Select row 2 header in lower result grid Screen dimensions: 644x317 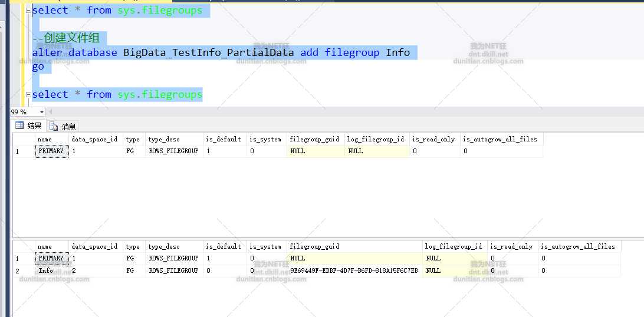click(x=24, y=271)
